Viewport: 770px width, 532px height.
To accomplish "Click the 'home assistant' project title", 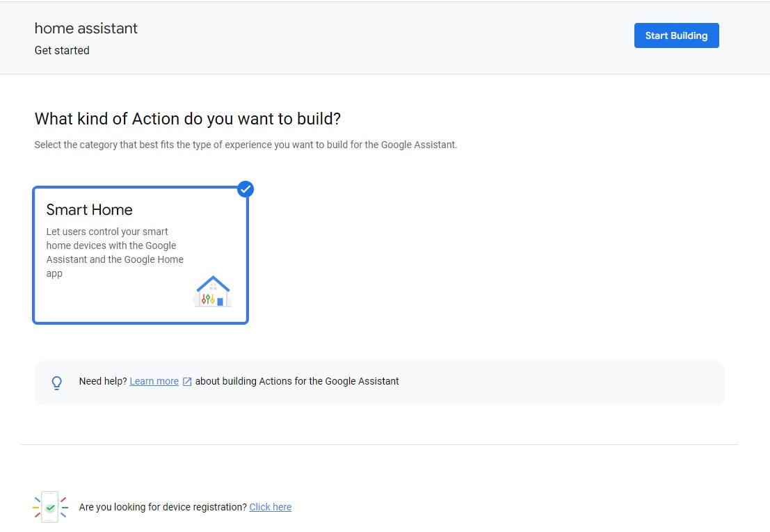I will [86, 29].
